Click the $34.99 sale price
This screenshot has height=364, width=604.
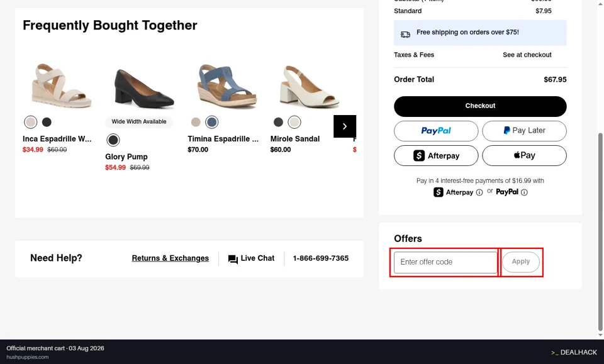point(33,150)
